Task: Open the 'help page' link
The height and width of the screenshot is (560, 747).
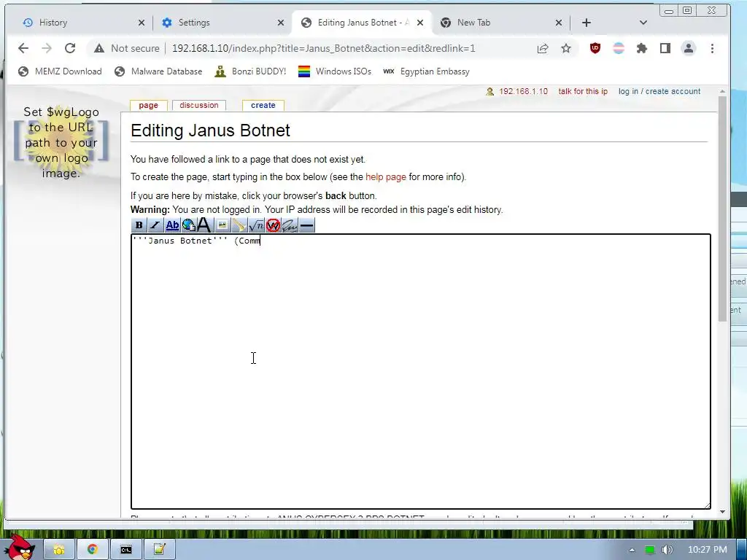Action: tap(385, 177)
